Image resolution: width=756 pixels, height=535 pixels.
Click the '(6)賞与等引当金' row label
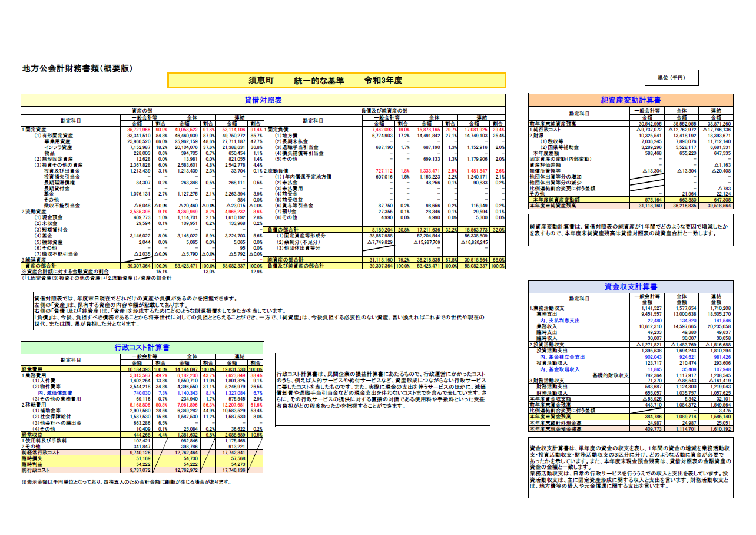point(294,205)
